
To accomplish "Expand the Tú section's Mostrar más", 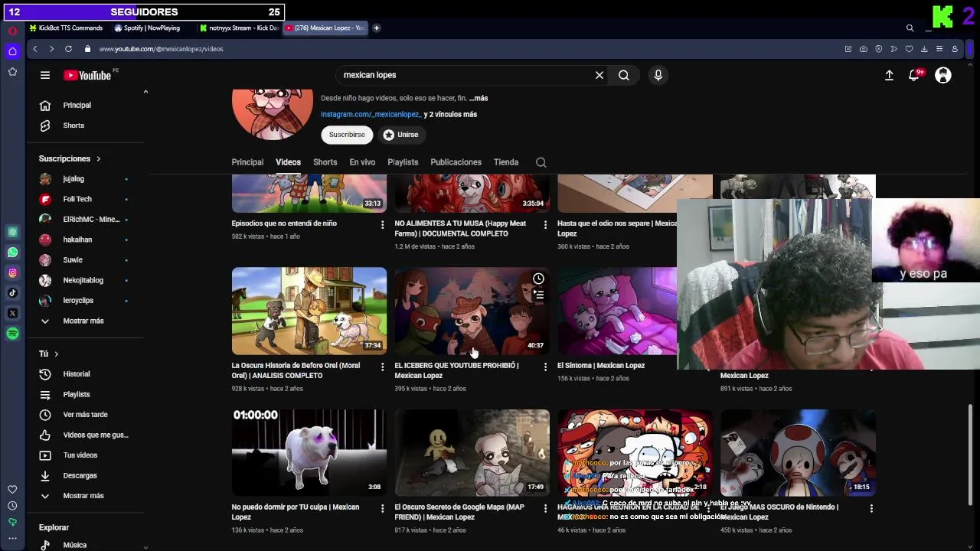I will (x=83, y=496).
